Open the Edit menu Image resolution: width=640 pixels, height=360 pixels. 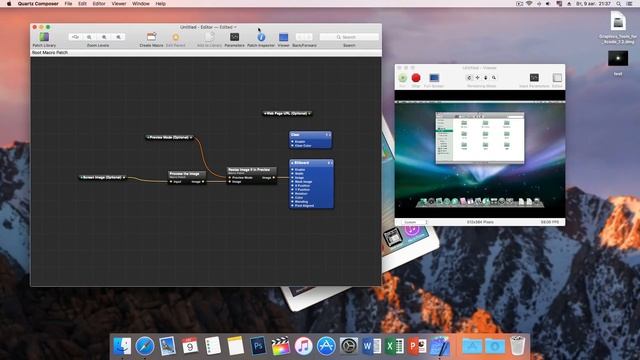tap(82, 4)
